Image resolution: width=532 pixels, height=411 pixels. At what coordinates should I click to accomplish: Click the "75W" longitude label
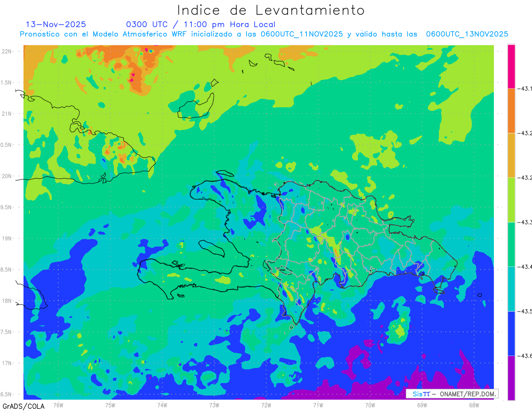(110, 405)
